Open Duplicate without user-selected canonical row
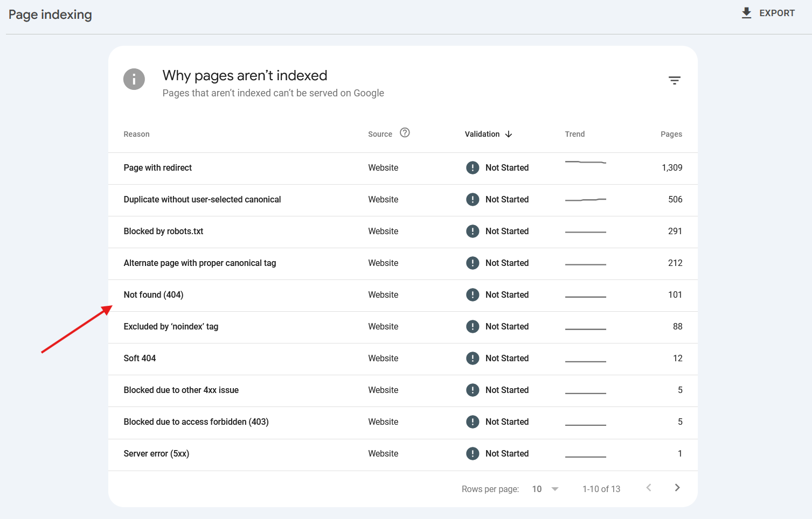 click(x=202, y=200)
